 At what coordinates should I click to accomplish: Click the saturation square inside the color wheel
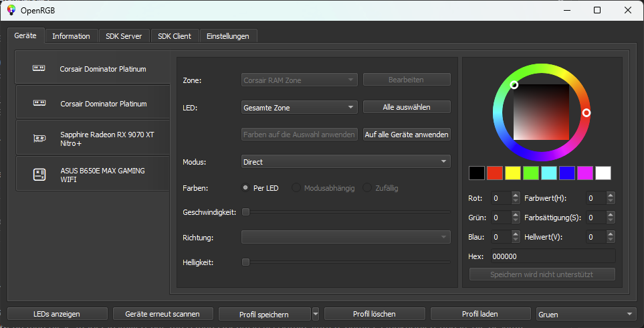541,112
